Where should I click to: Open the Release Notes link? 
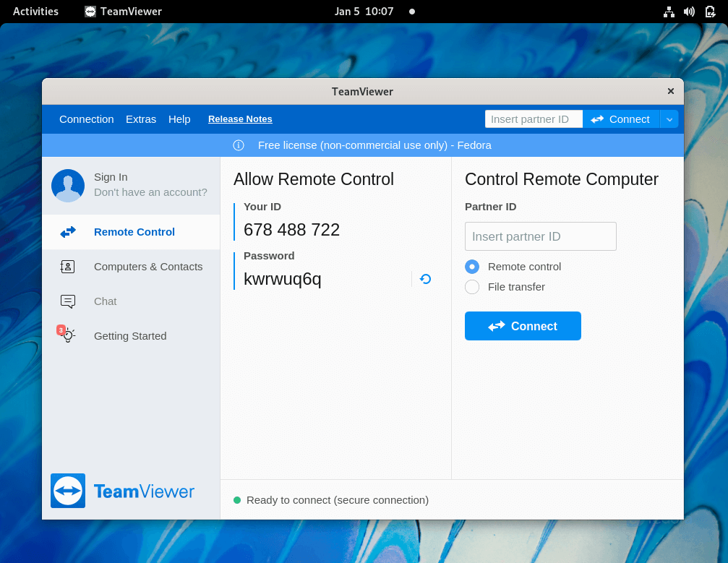pos(240,119)
